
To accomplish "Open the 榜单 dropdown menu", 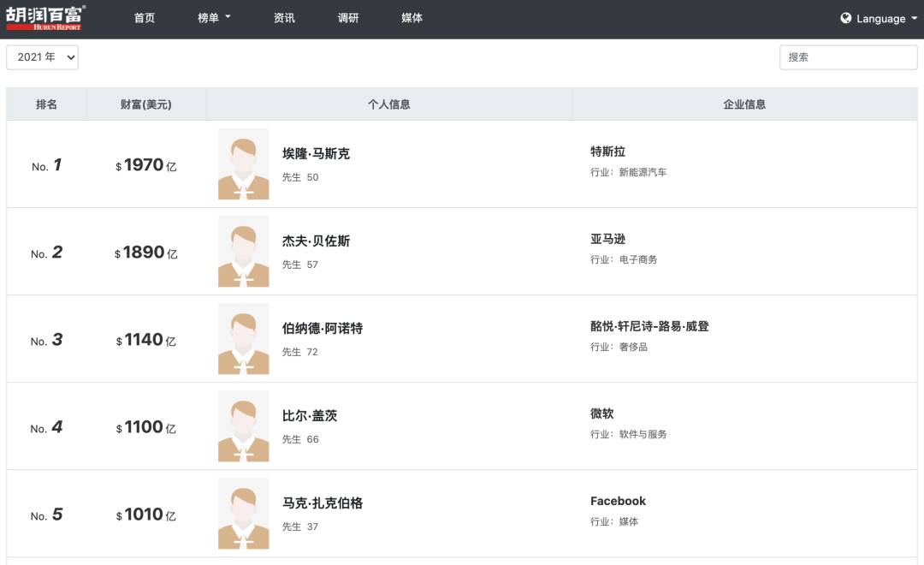I will point(213,18).
